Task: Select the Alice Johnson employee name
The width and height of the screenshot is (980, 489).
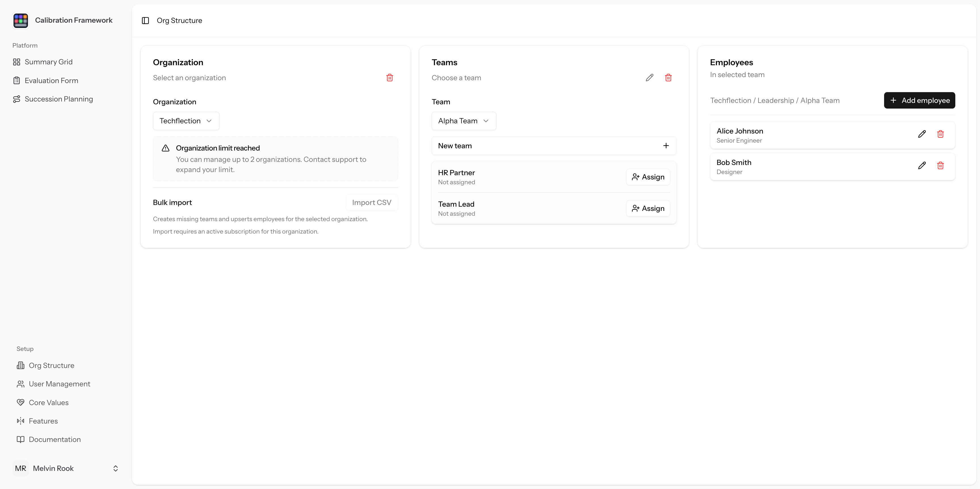Action: click(740, 131)
